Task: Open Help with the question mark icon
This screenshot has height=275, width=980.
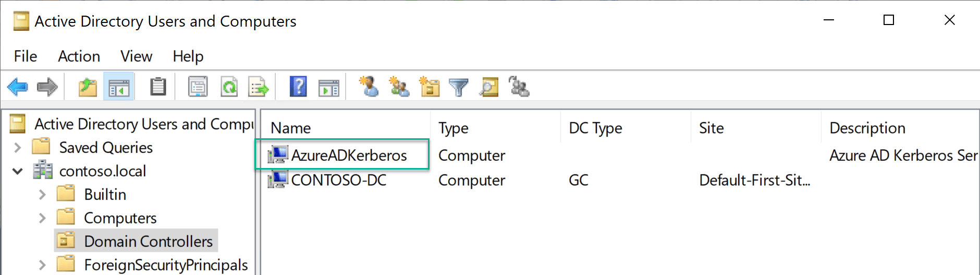Action: tap(298, 87)
